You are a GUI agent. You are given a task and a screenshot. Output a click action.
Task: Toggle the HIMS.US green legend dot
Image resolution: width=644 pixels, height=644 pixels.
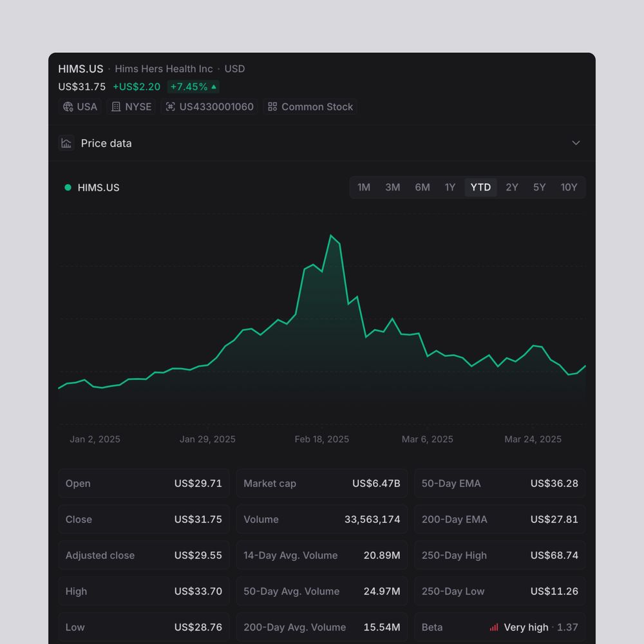click(68, 187)
